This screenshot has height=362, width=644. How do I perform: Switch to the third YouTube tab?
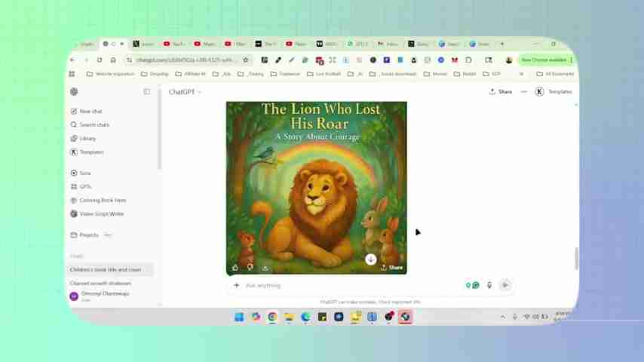point(235,44)
